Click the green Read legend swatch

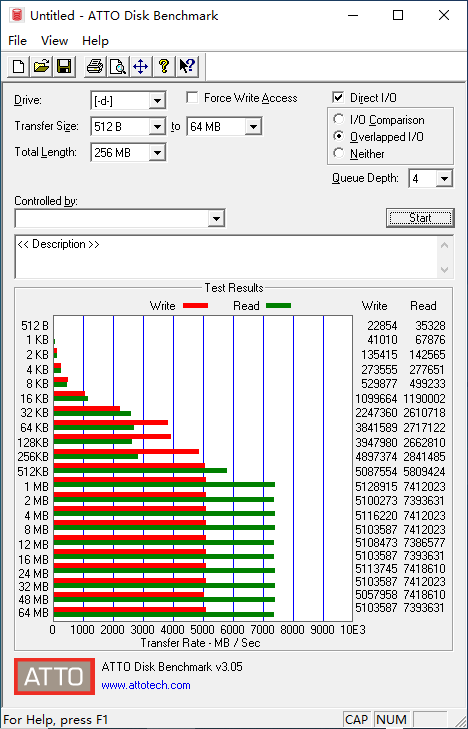click(278, 306)
